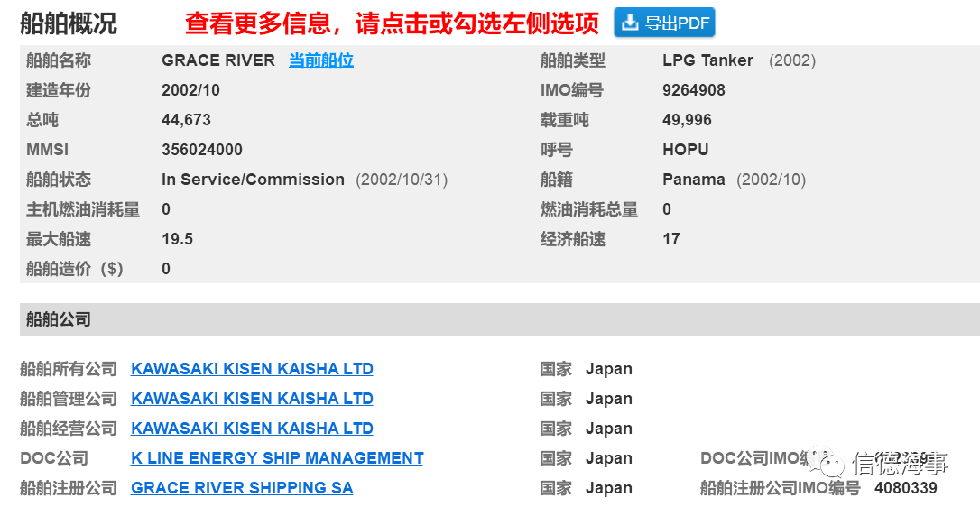Open GRACE RIVER SHIPPING SA registered owner link
Image resolution: width=980 pixels, height=507 pixels.
[242, 488]
